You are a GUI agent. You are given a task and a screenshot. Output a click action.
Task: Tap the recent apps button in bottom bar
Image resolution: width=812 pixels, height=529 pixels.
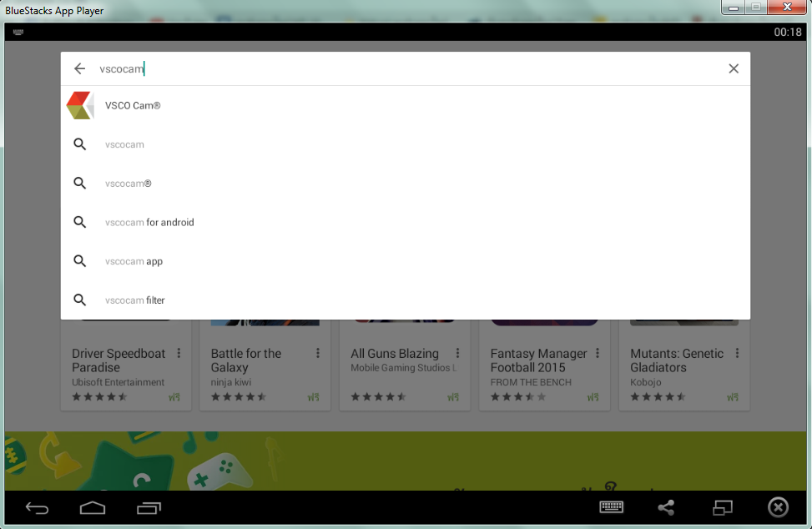pyautogui.click(x=149, y=508)
